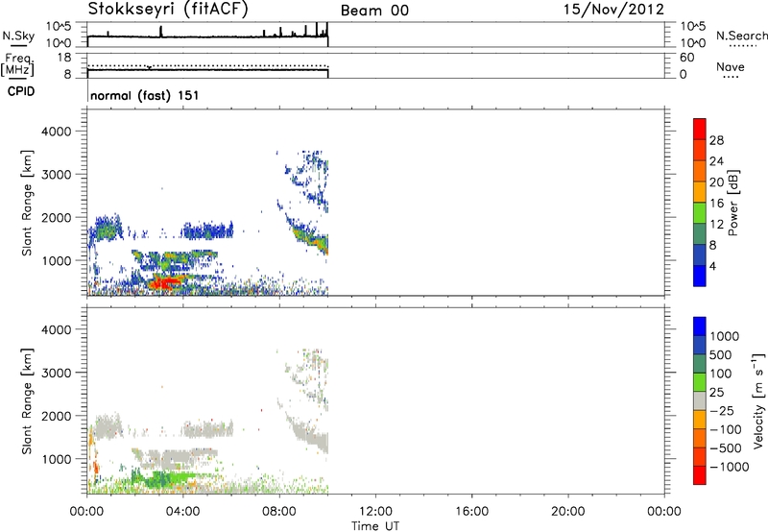This screenshot has width=768, height=532.
Task: Click the 4 label on Power colorbar
Action: point(712,266)
